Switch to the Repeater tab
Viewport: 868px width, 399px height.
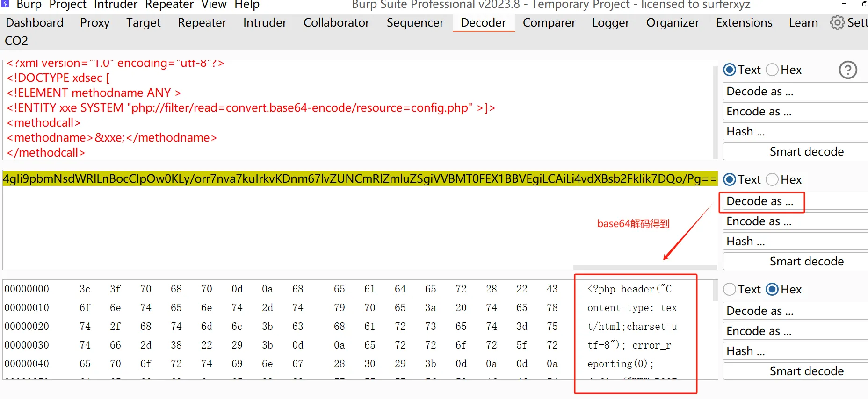(x=202, y=23)
